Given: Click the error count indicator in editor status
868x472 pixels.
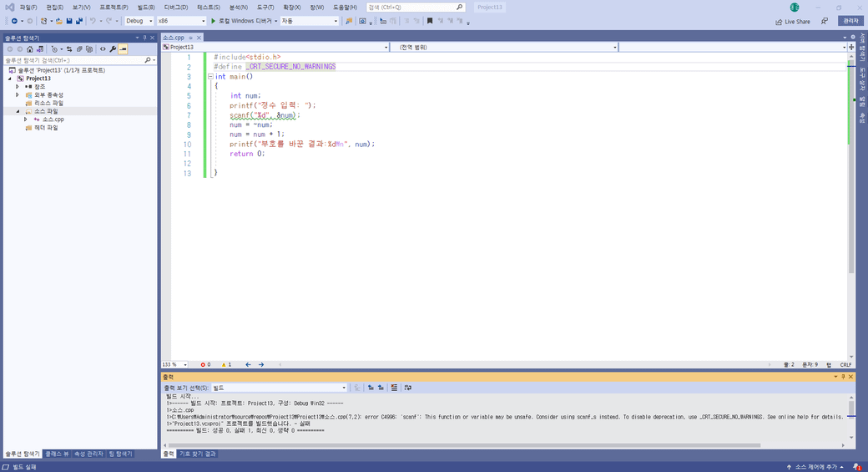Looking at the screenshot, I should click(x=205, y=365).
